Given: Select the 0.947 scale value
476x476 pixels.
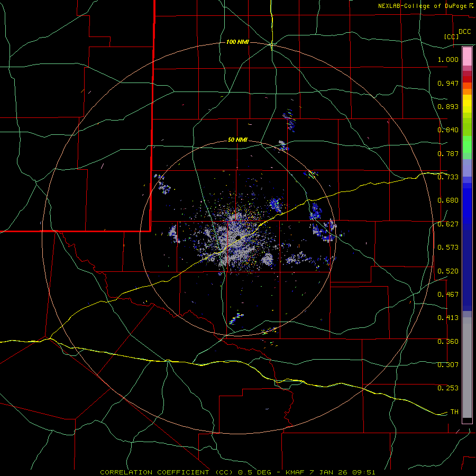Looking at the screenshot, I should (x=448, y=83).
